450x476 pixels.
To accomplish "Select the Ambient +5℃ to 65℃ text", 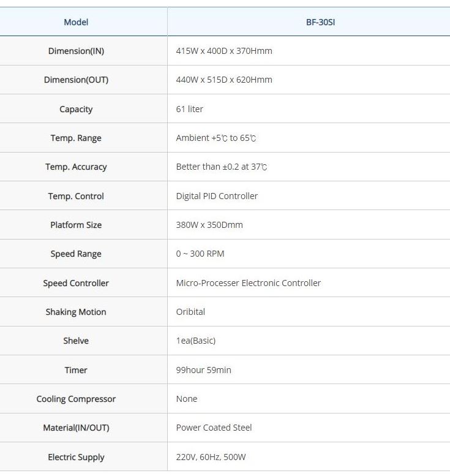I will coord(216,138).
